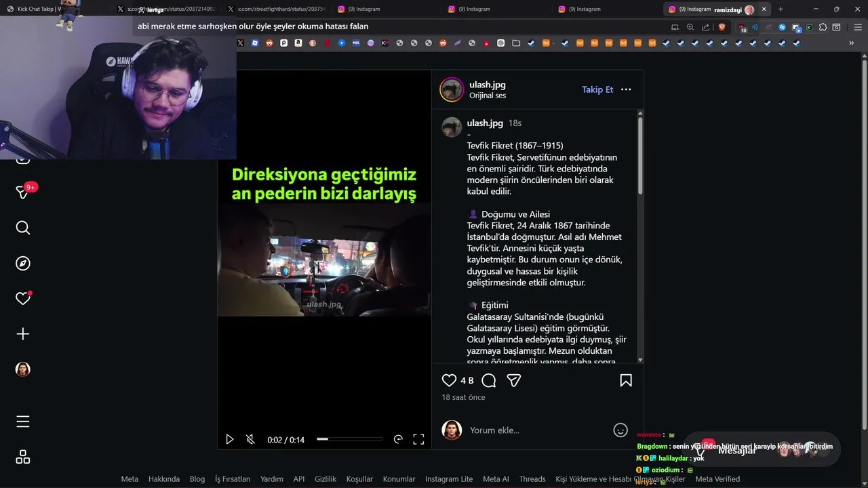Open Instagram messages with 9+ badge
Viewport: 868px width, 488px height.
(x=23, y=192)
